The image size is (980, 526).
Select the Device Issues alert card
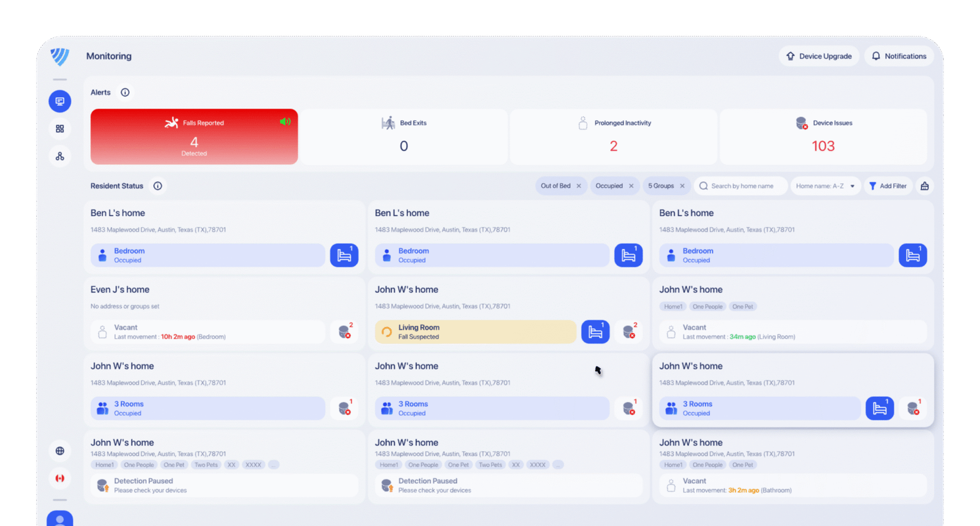(823, 137)
